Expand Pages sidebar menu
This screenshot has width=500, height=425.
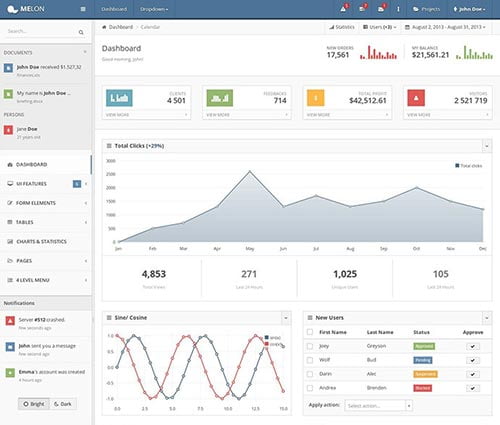click(x=45, y=261)
